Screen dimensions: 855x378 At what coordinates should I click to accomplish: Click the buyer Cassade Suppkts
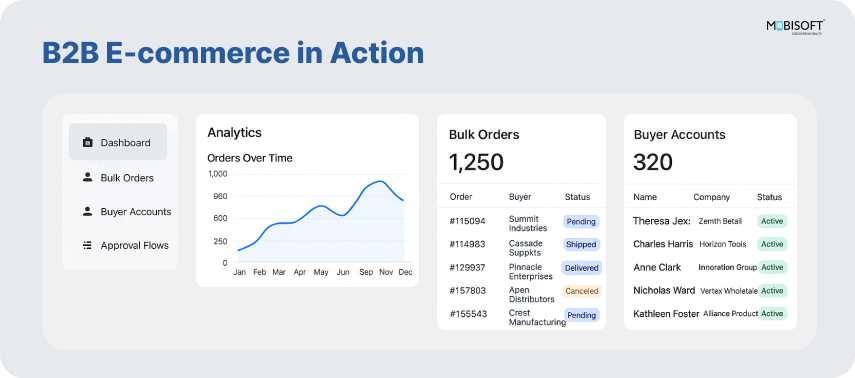coord(525,248)
